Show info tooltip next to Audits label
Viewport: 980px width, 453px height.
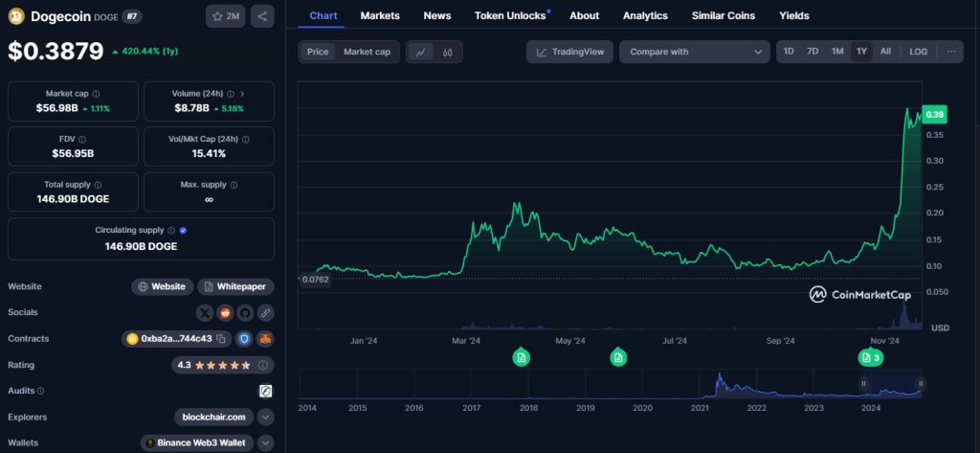[40, 391]
